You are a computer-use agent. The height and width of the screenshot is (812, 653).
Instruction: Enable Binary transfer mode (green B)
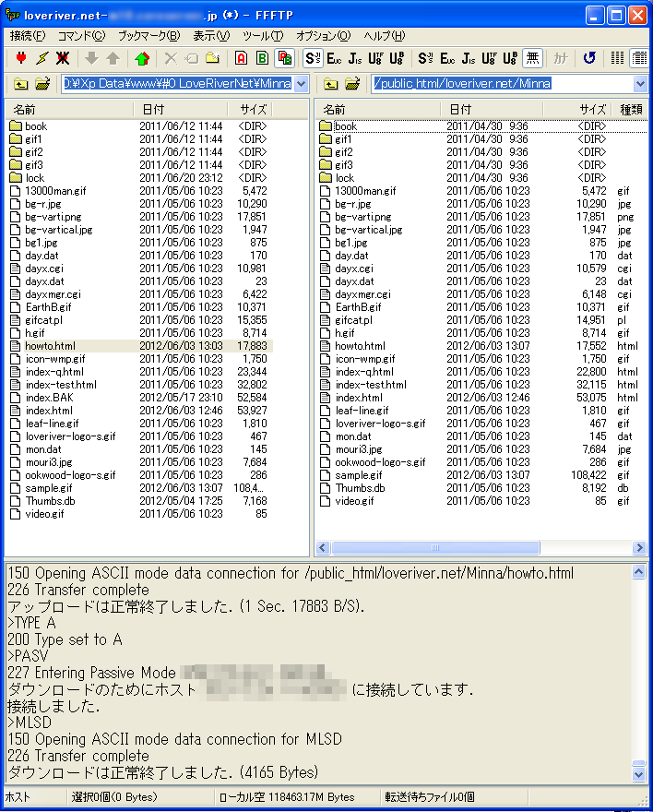point(262,58)
